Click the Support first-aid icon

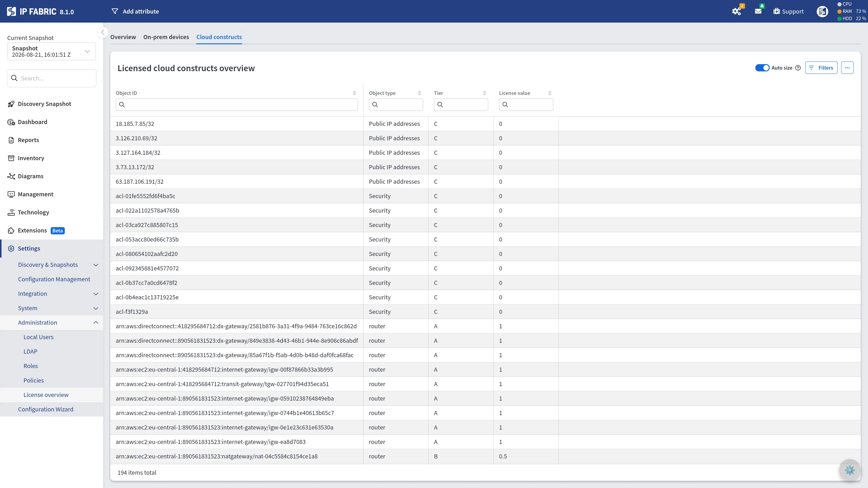pyautogui.click(x=777, y=12)
